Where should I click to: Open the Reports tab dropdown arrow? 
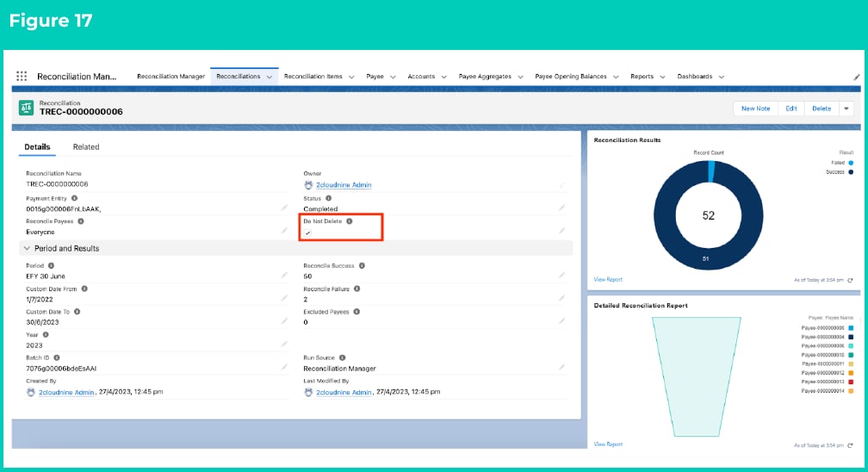tap(663, 77)
